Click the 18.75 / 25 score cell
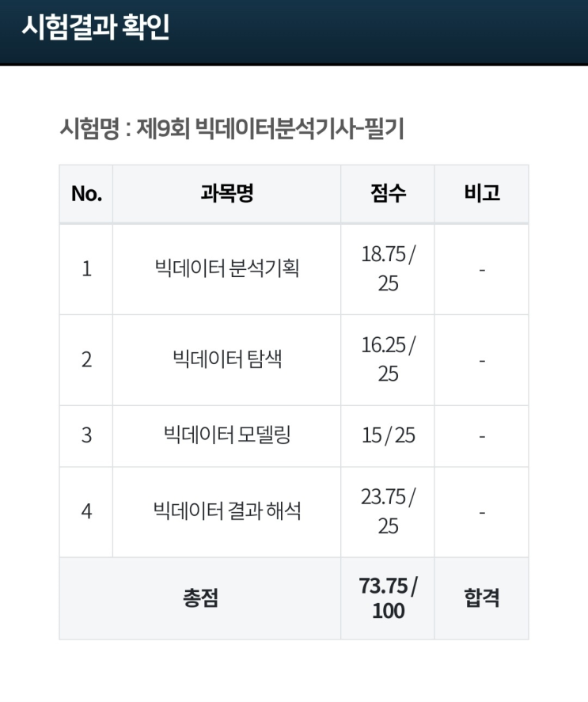The image size is (588, 702). tap(388, 269)
